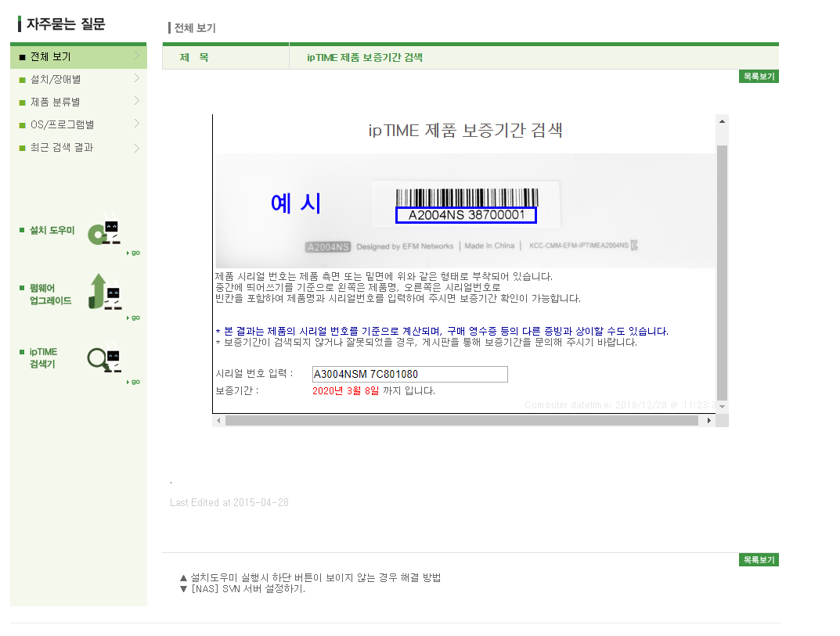Select 전체 보기 in sidebar menu
This screenshot has height=636, width=840.
tap(78, 57)
